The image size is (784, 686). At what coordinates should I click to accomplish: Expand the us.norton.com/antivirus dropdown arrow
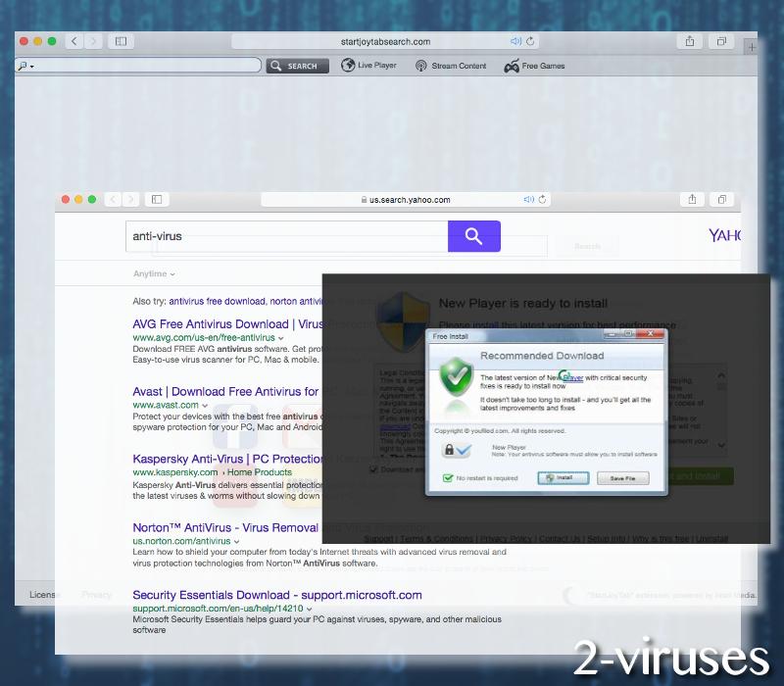pos(236,542)
